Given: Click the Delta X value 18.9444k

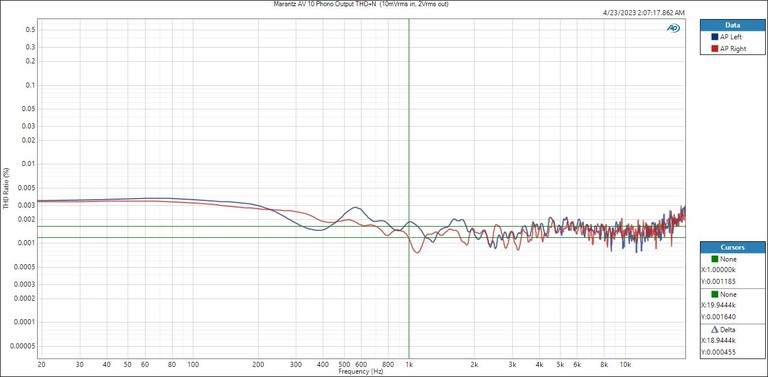Looking at the screenshot, I should coord(719,341).
